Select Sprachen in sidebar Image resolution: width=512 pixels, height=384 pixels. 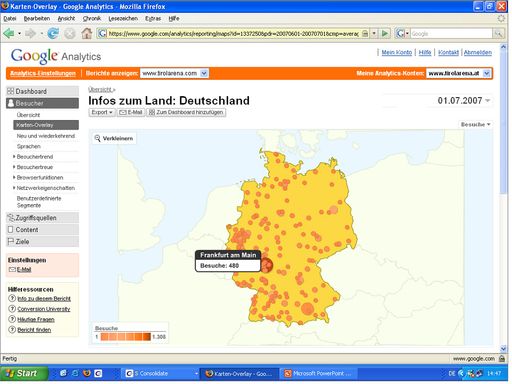point(29,146)
